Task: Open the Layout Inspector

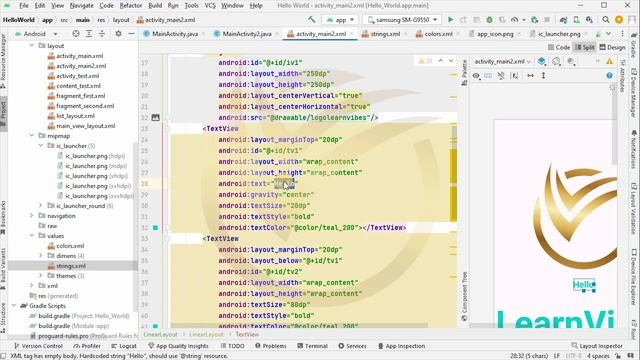Action: (x=597, y=346)
